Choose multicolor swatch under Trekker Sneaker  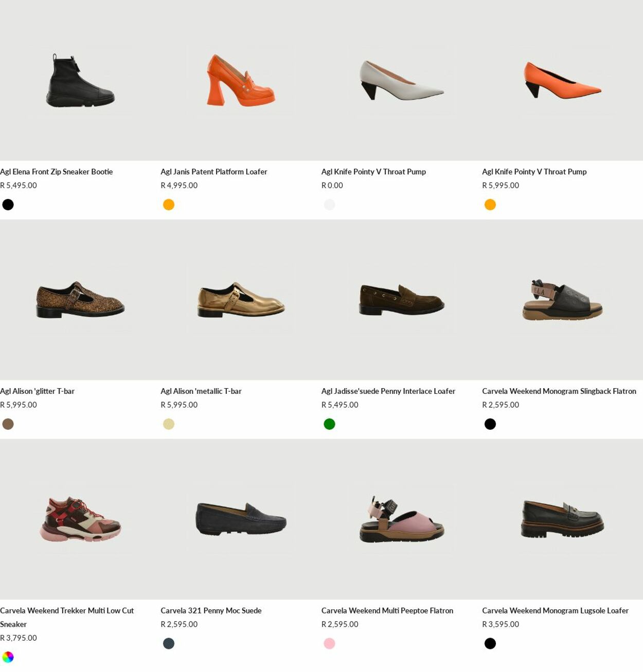[x=8, y=657]
